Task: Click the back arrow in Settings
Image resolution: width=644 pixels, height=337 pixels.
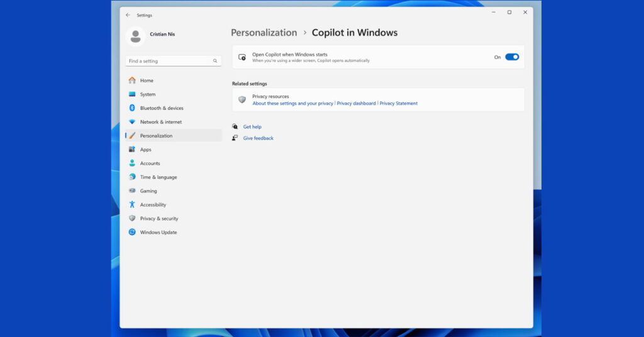Action: [x=128, y=15]
